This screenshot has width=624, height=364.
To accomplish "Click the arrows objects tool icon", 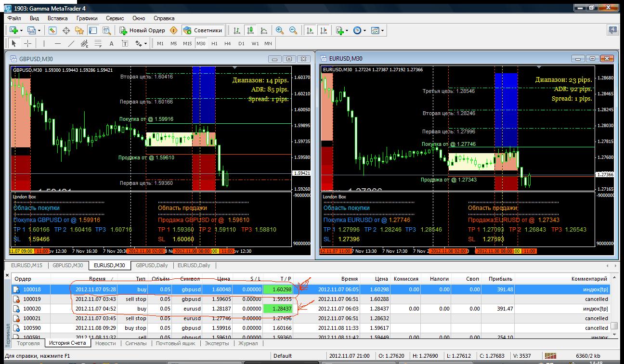I will pyautogui.click(x=138, y=43).
